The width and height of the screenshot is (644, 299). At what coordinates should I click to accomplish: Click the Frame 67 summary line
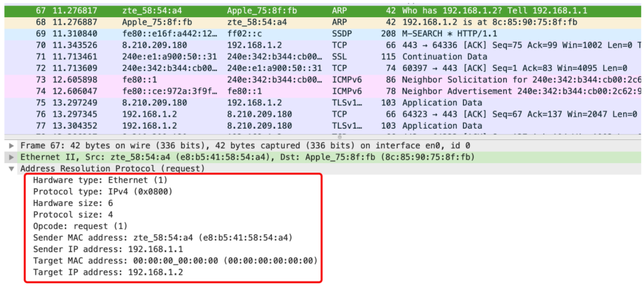(245, 145)
